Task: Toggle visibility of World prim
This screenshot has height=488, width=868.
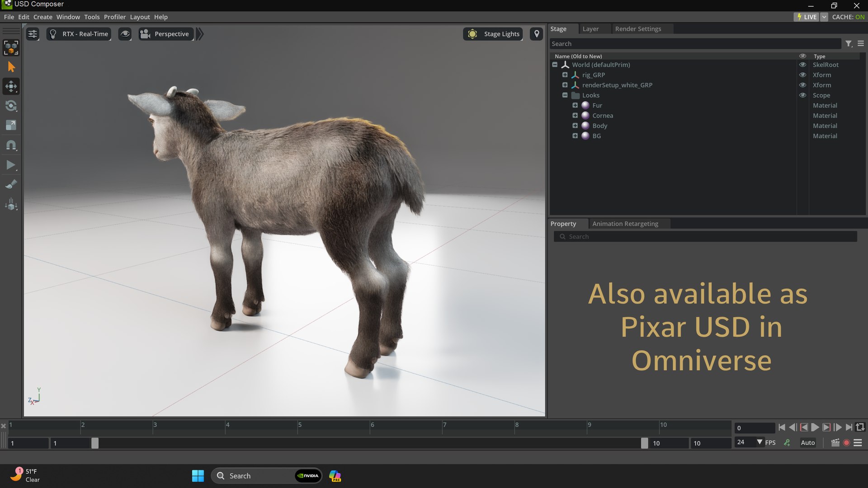Action: click(x=803, y=65)
